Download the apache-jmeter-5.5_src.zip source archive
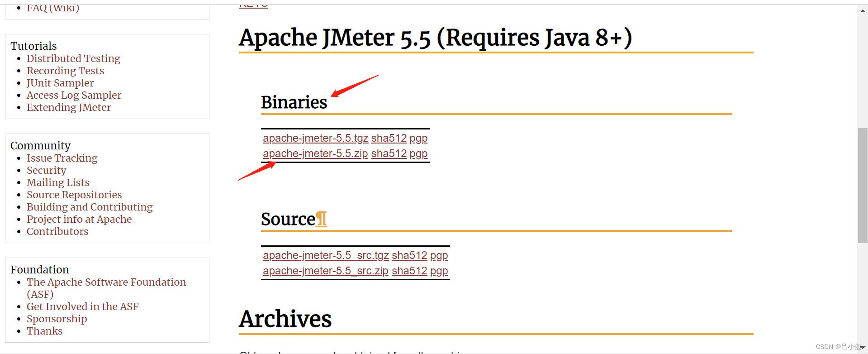Screen dimensions: 868x354 325,271
